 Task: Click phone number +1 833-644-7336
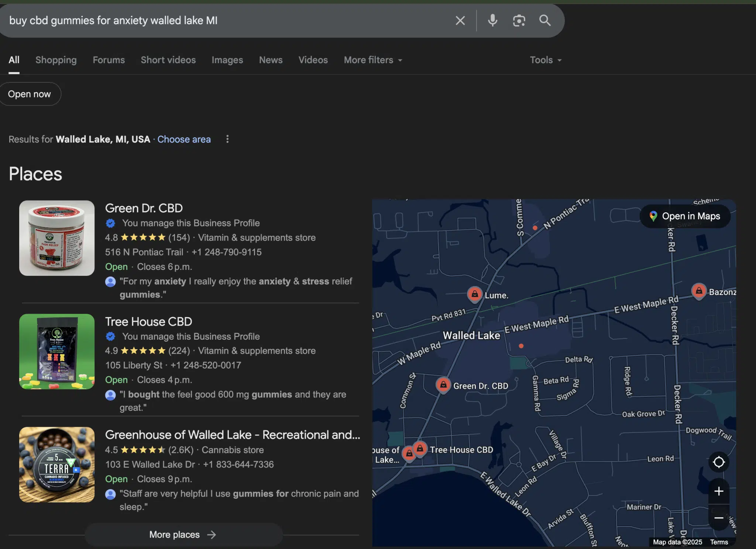pos(238,464)
